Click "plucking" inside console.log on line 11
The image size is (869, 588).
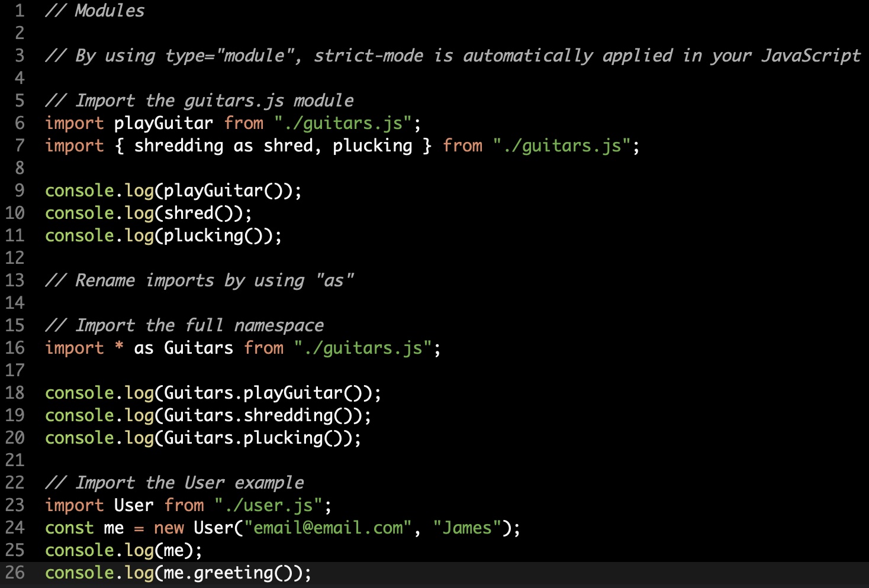pyautogui.click(x=204, y=235)
